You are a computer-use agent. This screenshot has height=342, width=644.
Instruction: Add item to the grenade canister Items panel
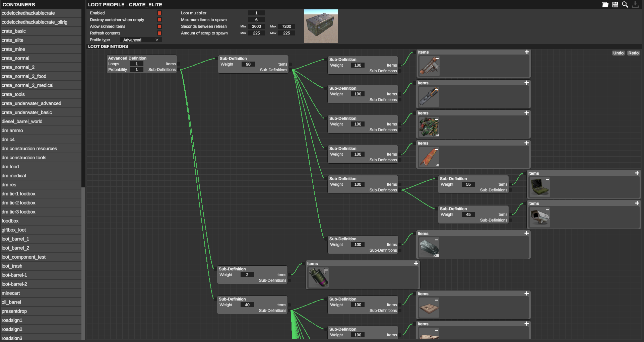click(x=416, y=264)
